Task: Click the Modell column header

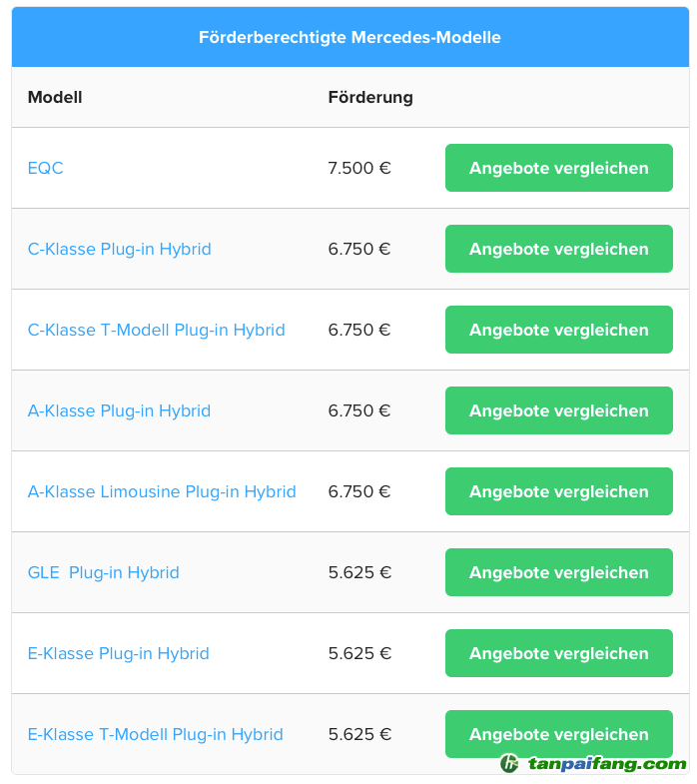Action: 55,97
